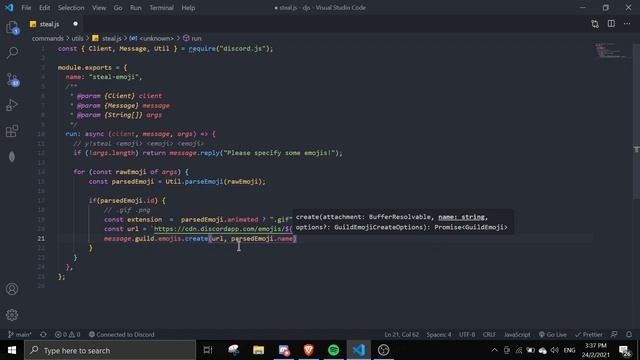Open errors and warnings count in status bar
This screenshot has width=640, height=360.
tap(67, 334)
